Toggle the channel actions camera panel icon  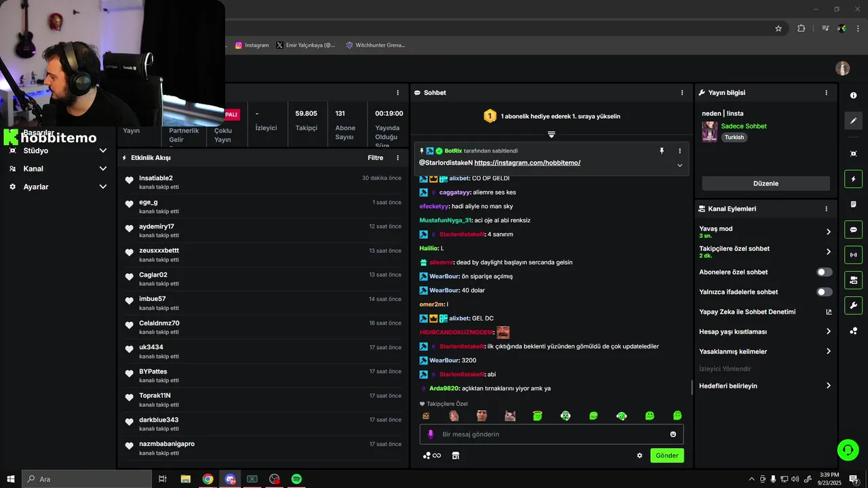[853, 280]
